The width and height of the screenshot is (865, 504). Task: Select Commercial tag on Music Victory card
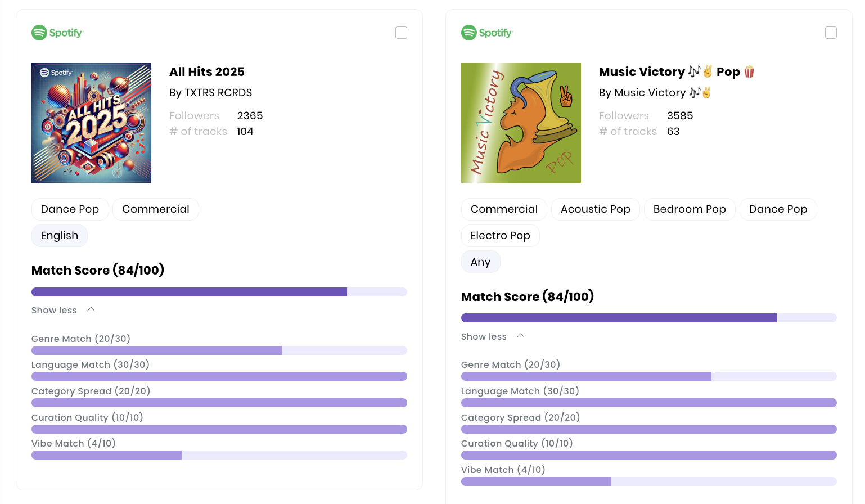coord(504,209)
